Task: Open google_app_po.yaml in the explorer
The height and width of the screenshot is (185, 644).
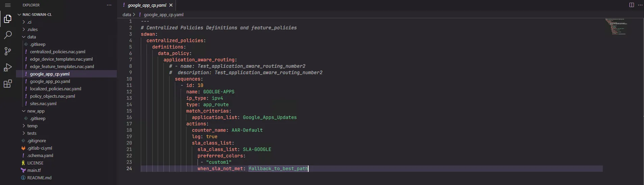Action: pyautogui.click(x=50, y=81)
